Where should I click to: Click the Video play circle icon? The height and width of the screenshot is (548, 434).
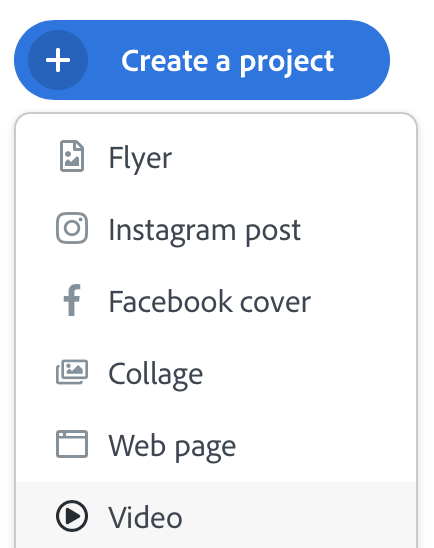pos(72,516)
